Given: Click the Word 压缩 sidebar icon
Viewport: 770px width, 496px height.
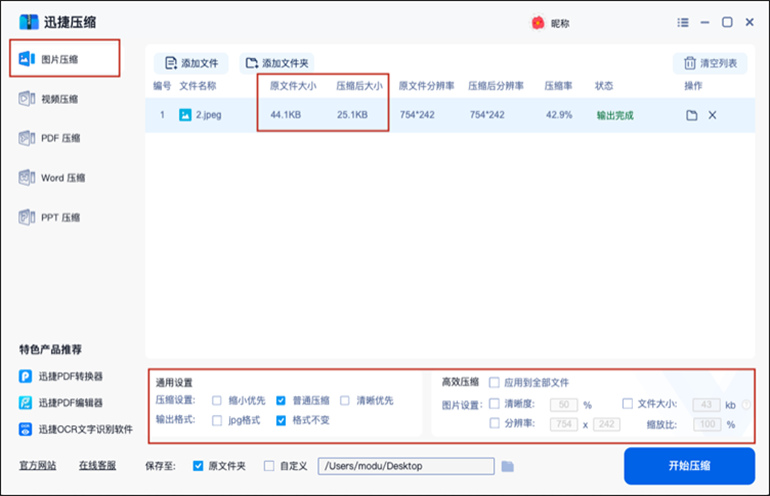Looking at the screenshot, I should [27, 177].
